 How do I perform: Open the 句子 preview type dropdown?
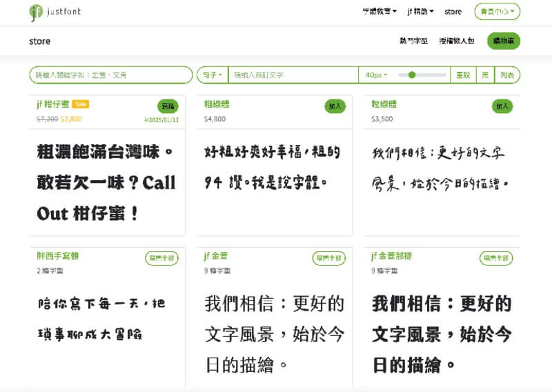(x=212, y=75)
